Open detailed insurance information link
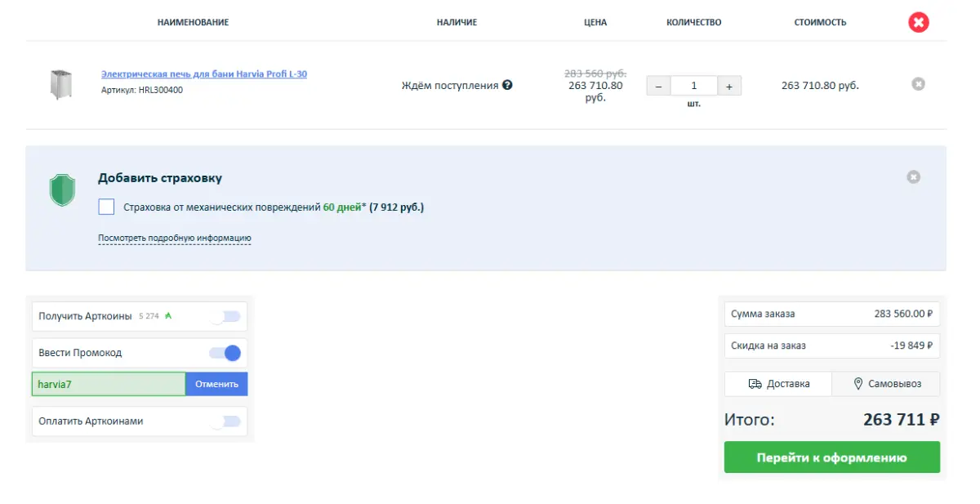The image size is (980, 504). tap(175, 239)
